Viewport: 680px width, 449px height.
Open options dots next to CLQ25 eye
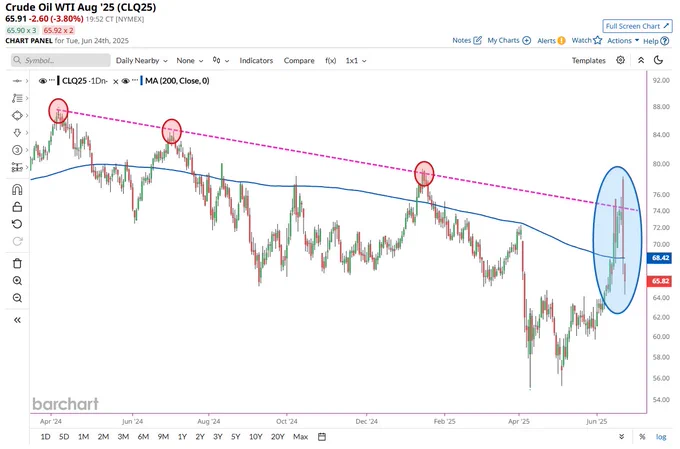coord(52,80)
